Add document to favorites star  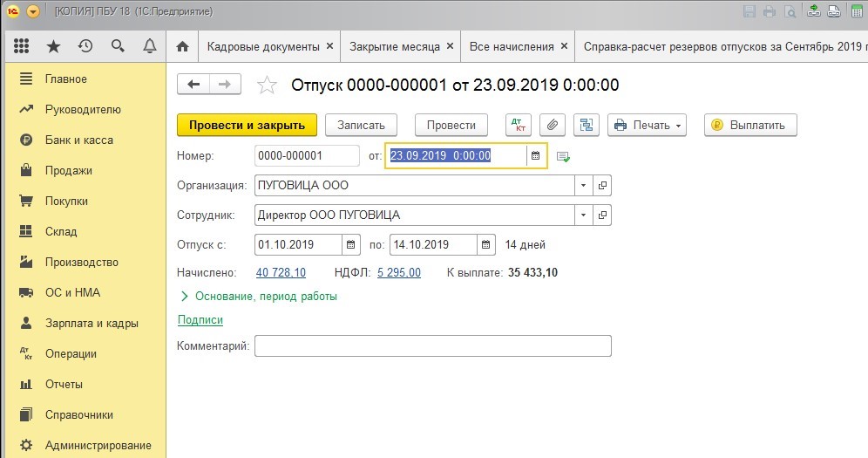point(268,85)
